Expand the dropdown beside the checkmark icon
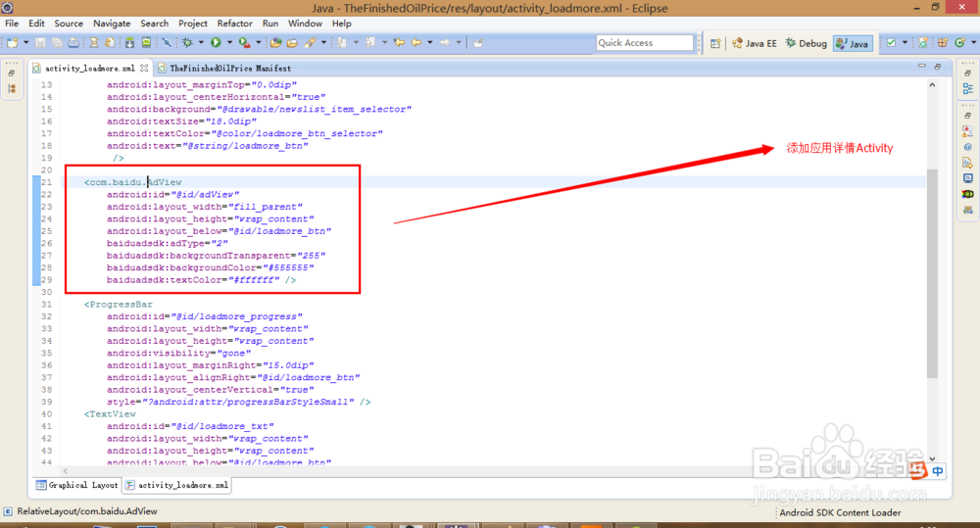Image resolution: width=980 pixels, height=528 pixels. point(905,42)
